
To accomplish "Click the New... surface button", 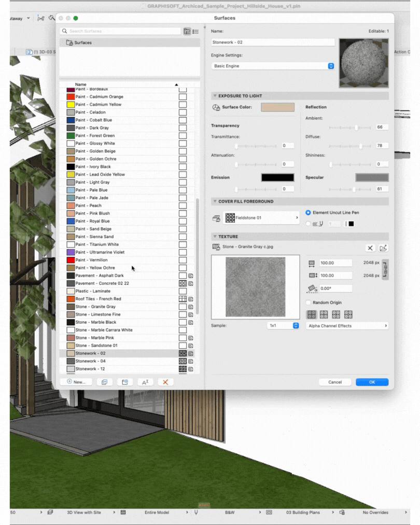I will click(x=76, y=382).
